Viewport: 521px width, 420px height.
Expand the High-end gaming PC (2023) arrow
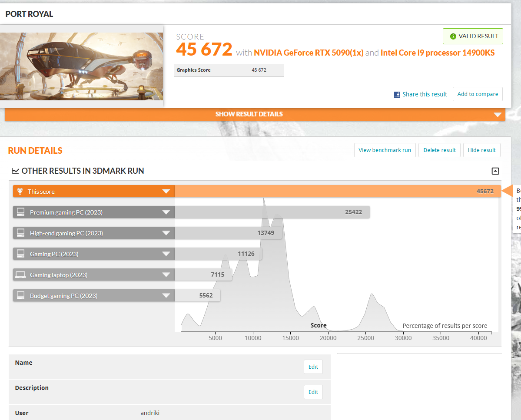click(166, 233)
